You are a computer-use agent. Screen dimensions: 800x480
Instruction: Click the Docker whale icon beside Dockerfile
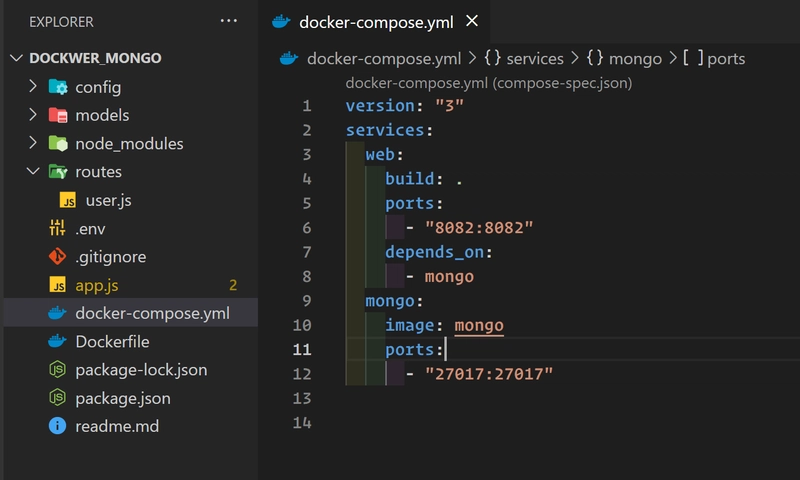[x=57, y=341]
